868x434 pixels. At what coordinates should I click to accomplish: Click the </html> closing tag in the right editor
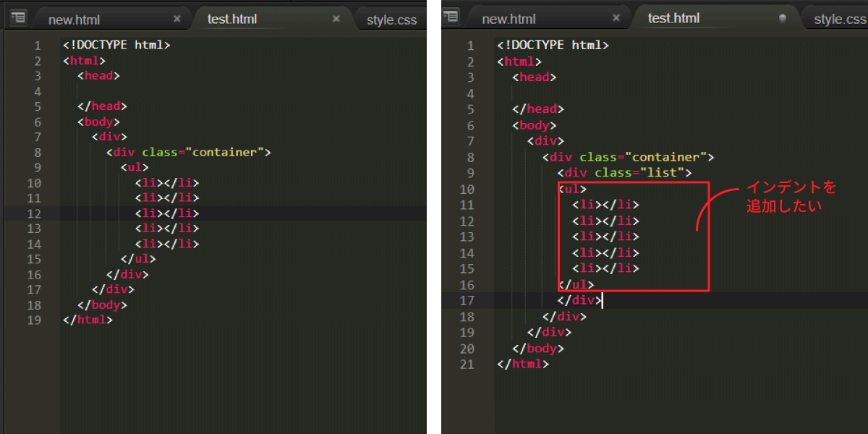(x=524, y=364)
